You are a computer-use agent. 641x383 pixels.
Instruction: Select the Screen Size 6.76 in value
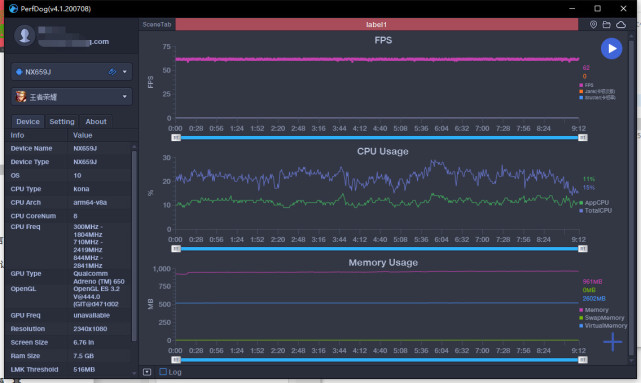[83, 342]
